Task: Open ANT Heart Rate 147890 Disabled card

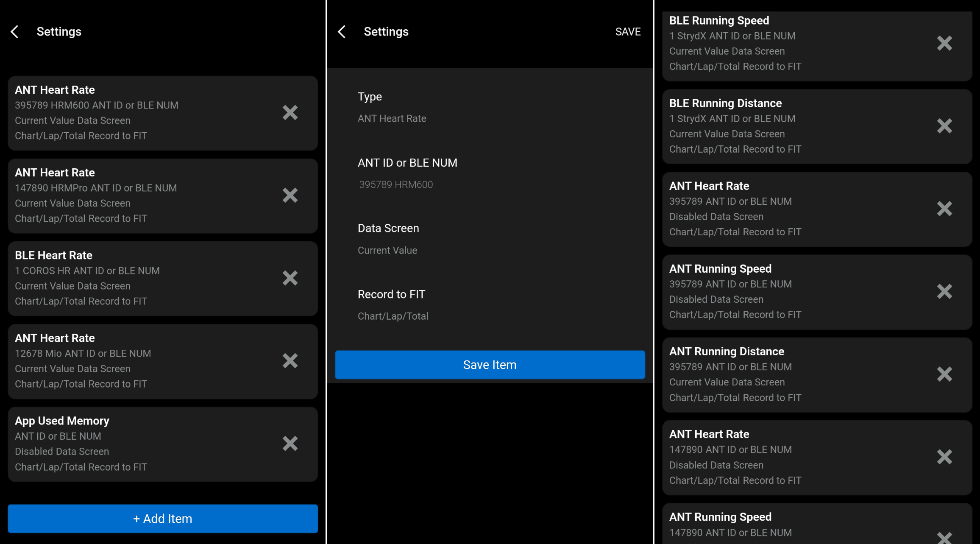Action: click(817, 458)
